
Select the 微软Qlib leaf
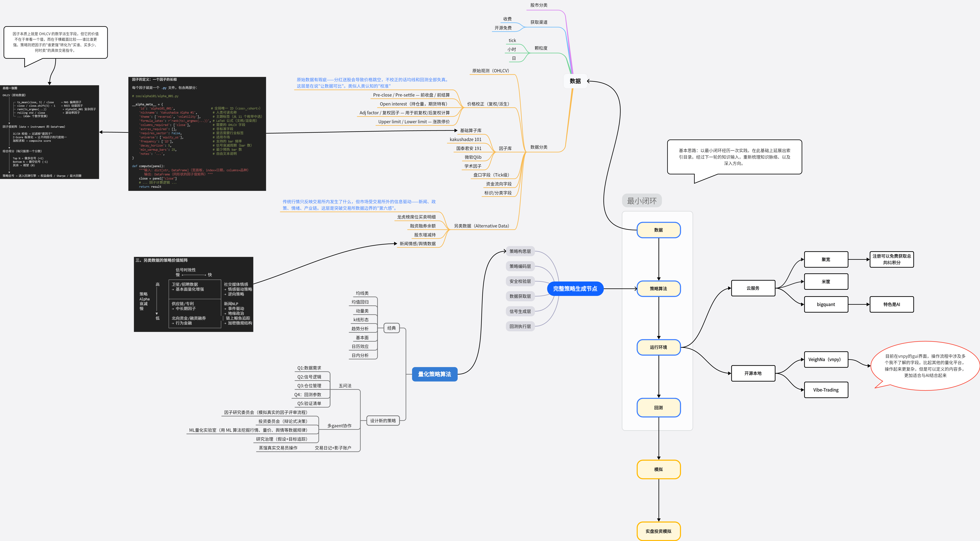[473, 157]
